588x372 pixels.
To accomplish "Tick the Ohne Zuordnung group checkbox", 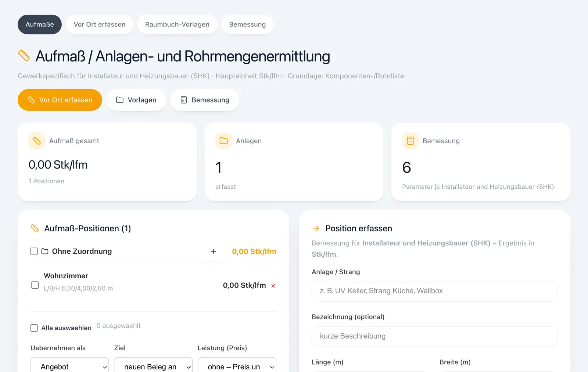I will (x=34, y=251).
